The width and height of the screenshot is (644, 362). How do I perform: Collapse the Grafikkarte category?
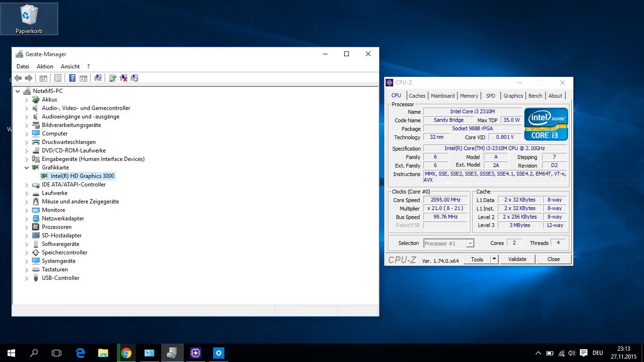(x=27, y=168)
